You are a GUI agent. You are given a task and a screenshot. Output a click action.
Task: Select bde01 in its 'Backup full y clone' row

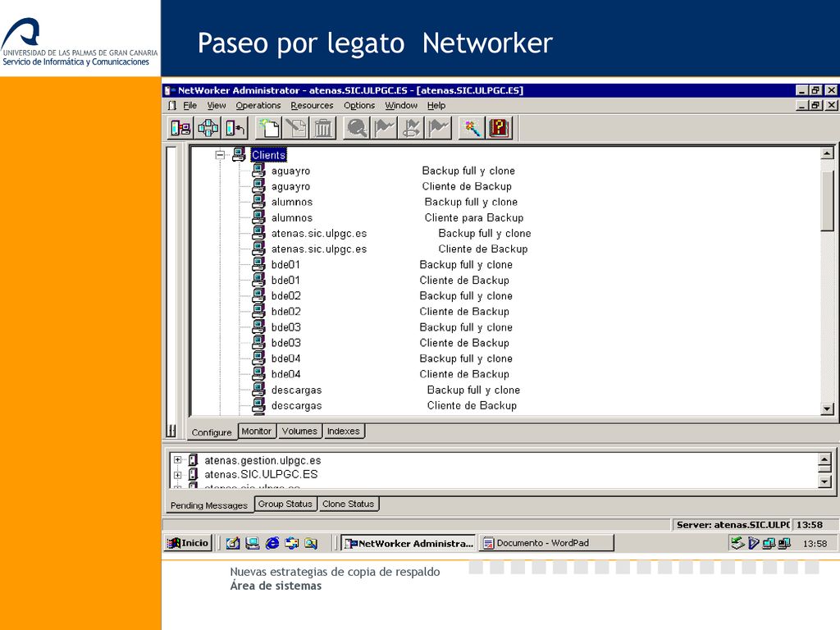click(x=285, y=265)
